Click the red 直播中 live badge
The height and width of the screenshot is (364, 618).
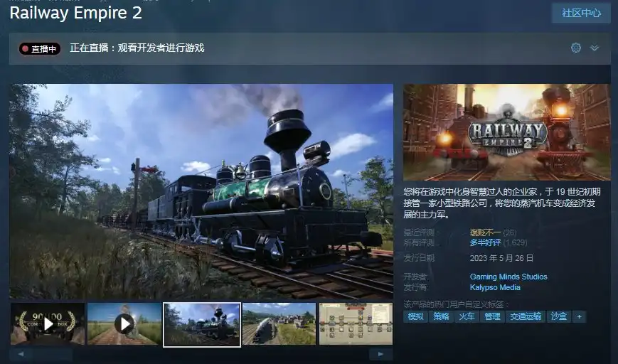[x=40, y=49]
